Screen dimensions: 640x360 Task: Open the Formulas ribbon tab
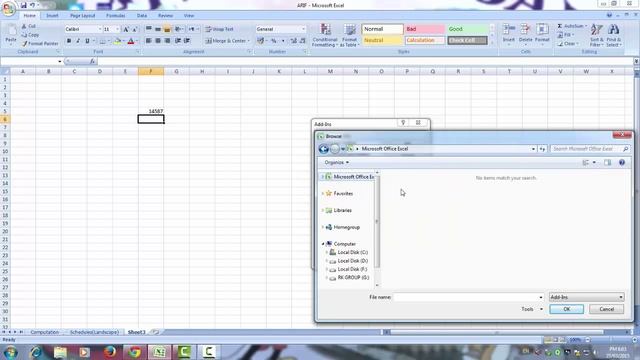[x=116, y=16]
